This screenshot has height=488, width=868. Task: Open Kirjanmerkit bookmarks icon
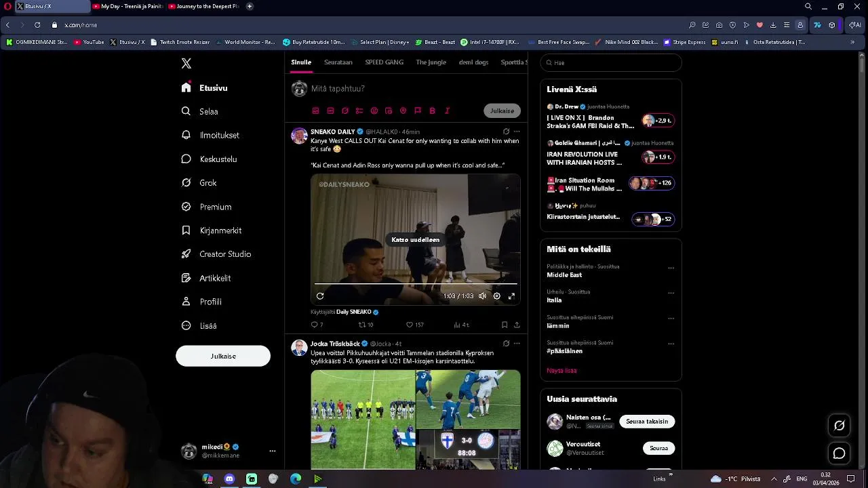186,230
